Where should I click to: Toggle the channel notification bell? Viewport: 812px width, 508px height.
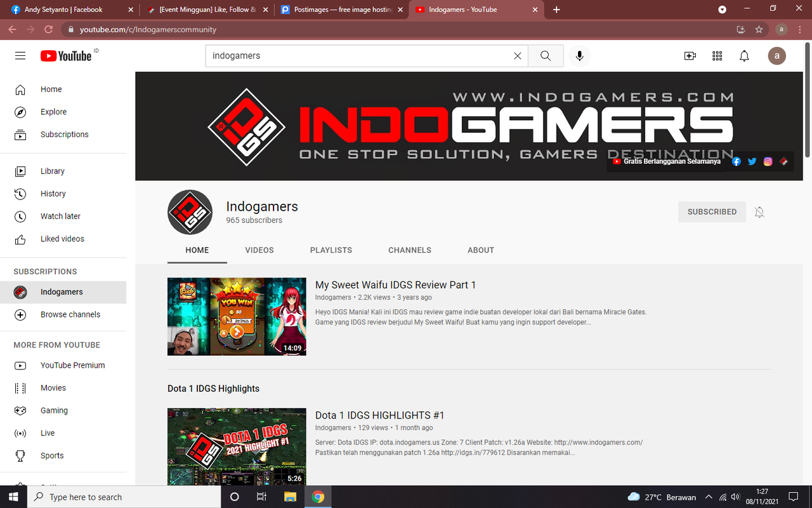[759, 212]
